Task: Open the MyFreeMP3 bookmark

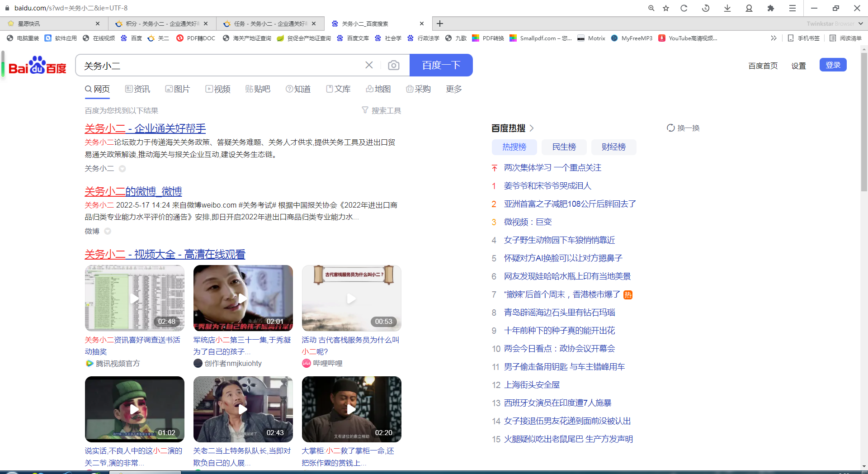Action: (x=632, y=38)
